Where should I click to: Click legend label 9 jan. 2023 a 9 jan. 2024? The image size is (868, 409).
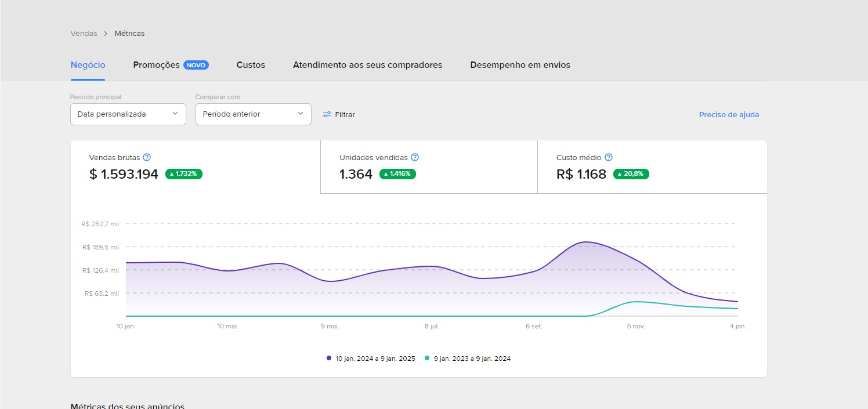(472, 359)
